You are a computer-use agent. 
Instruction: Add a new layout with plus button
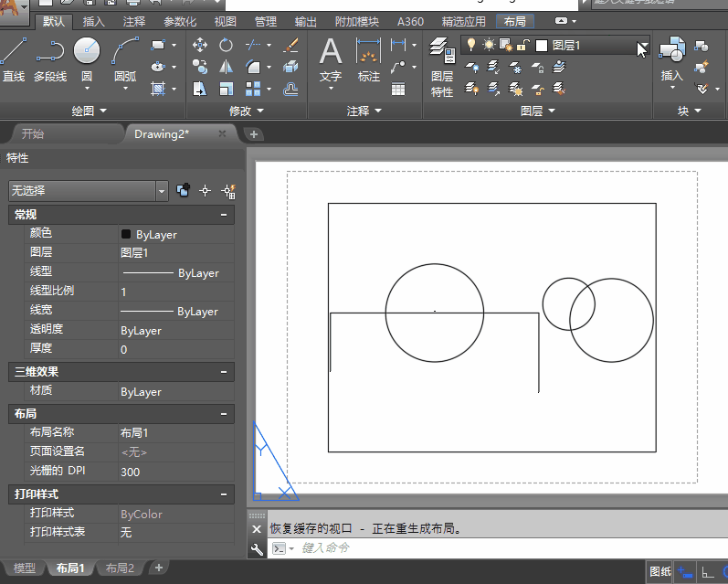[158, 568]
